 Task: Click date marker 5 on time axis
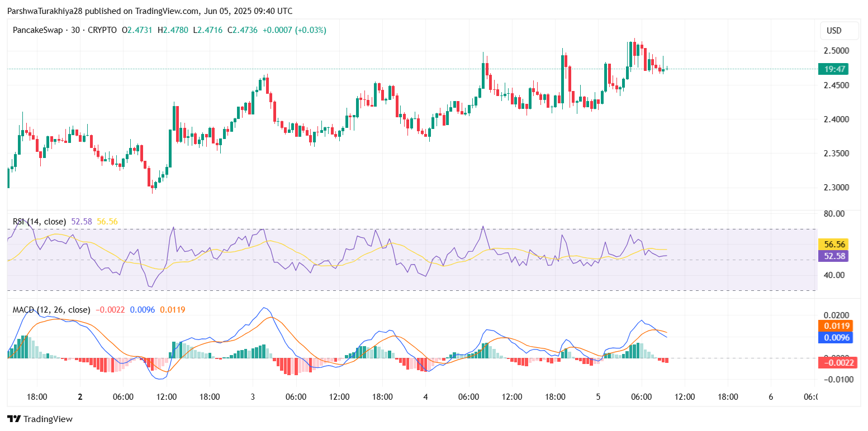click(598, 397)
